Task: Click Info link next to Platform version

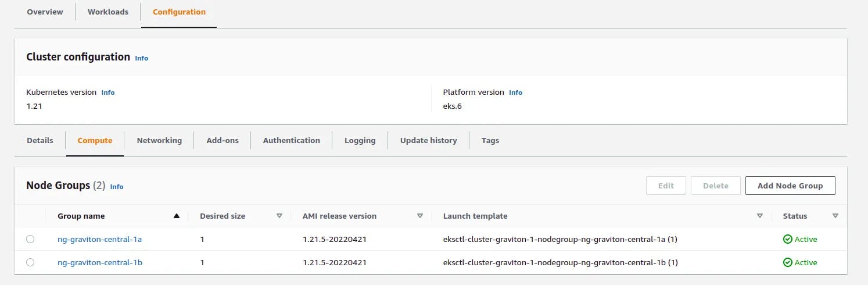Action: pyautogui.click(x=515, y=92)
